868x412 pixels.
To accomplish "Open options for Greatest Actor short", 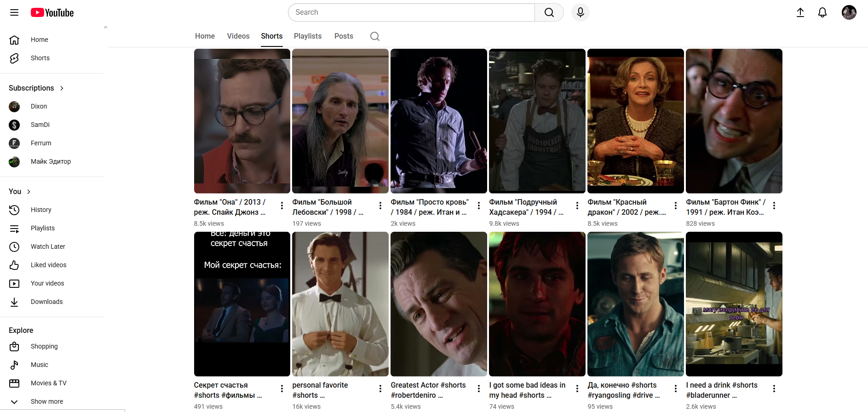I will pyautogui.click(x=479, y=389).
